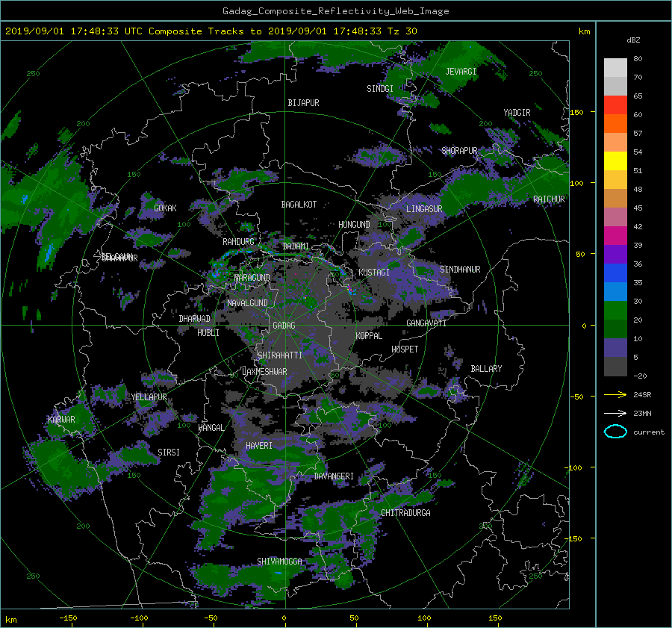Click the 23MN legend label text
The image size is (672, 628).
pos(642,413)
